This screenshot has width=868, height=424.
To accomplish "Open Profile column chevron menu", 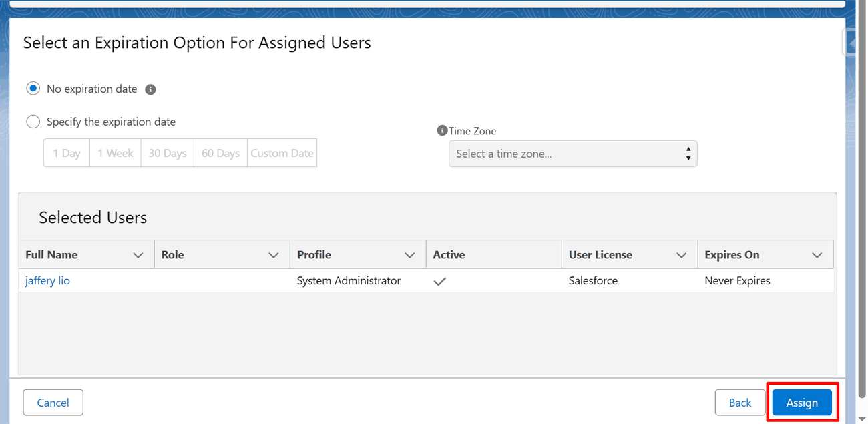I will pos(410,255).
